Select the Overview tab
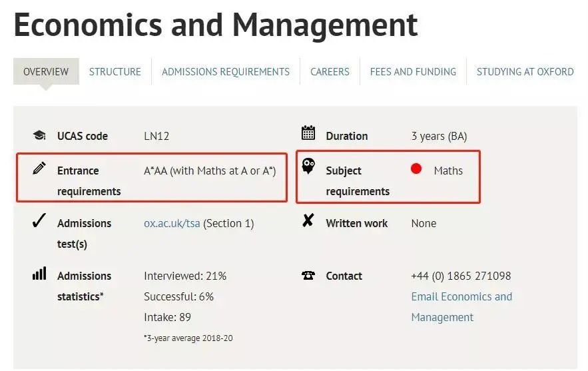The width and height of the screenshot is (588, 371). point(46,72)
